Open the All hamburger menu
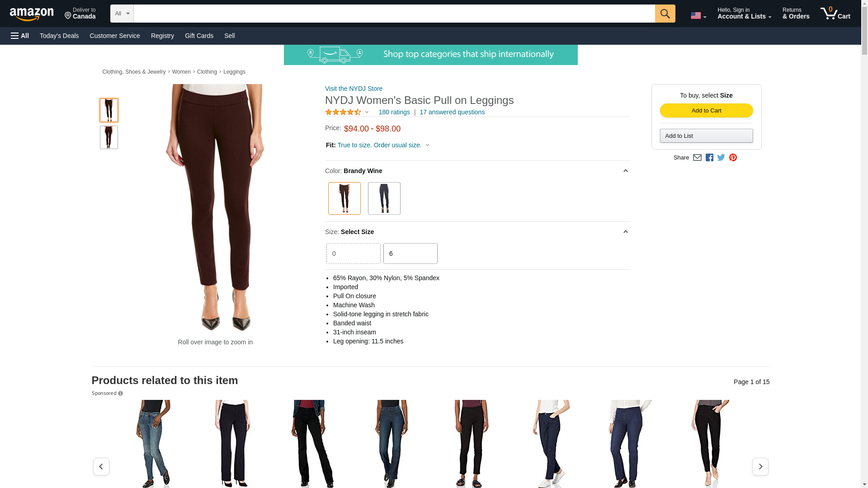Screen dimensions: 868x488 [x=20, y=36]
